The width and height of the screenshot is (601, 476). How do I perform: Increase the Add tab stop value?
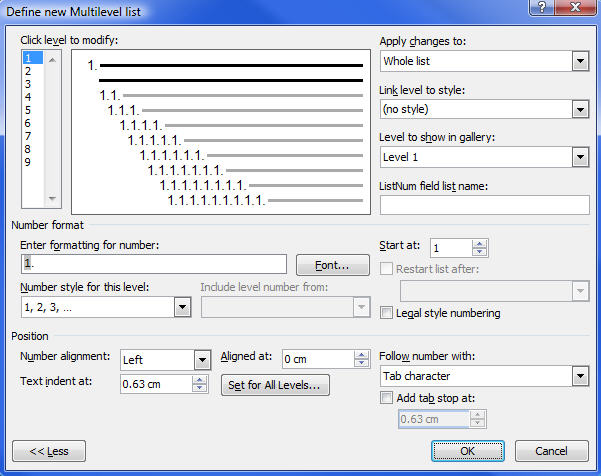click(x=477, y=415)
